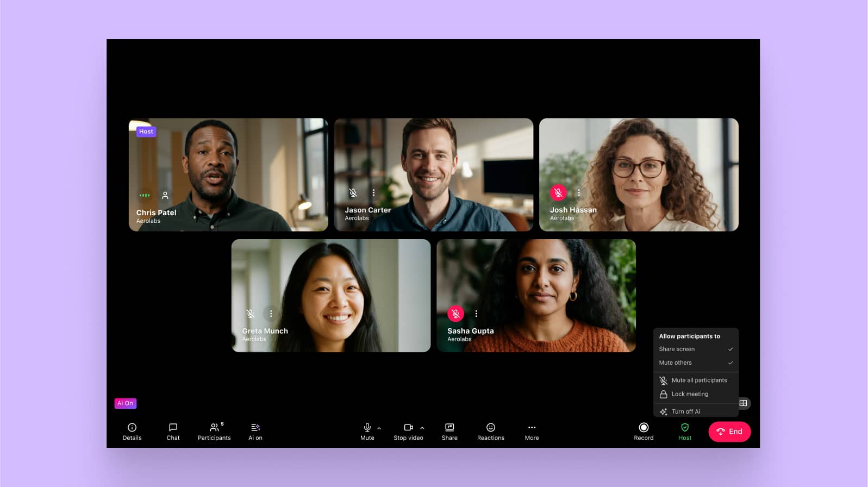Image resolution: width=868 pixels, height=487 pixels.
Task: Open the meeting Details panel
Action: tap(132, 432)
